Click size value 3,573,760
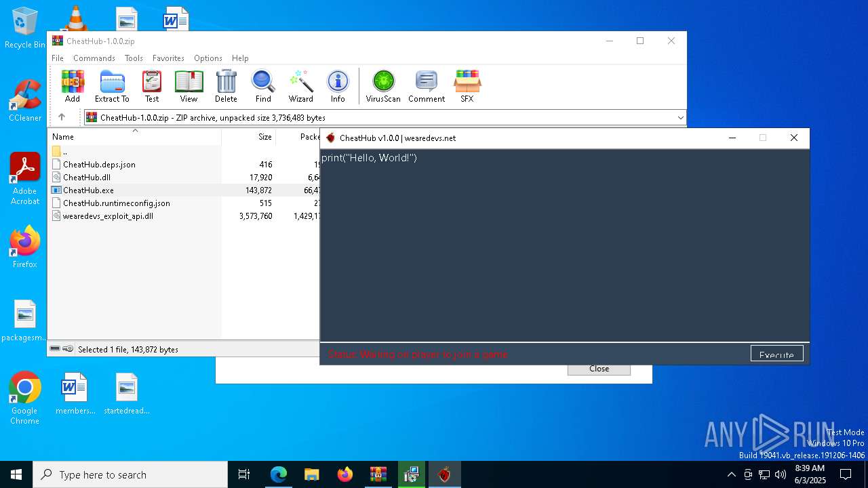868x488 pixels. tap(256, 216)
